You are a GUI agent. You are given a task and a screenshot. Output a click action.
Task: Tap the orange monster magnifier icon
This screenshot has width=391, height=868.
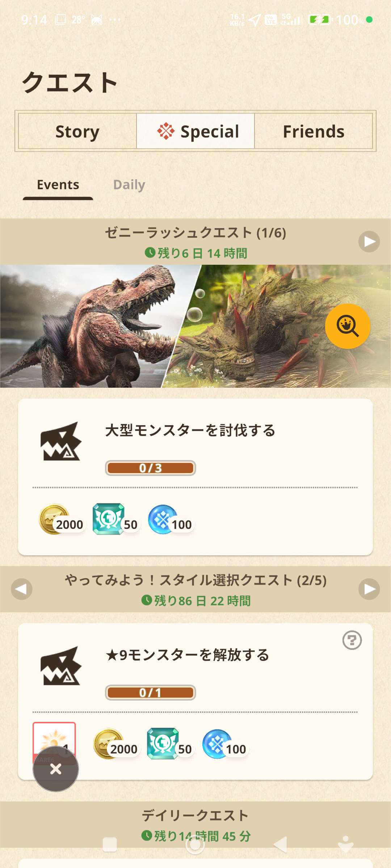tap(348, 326)
